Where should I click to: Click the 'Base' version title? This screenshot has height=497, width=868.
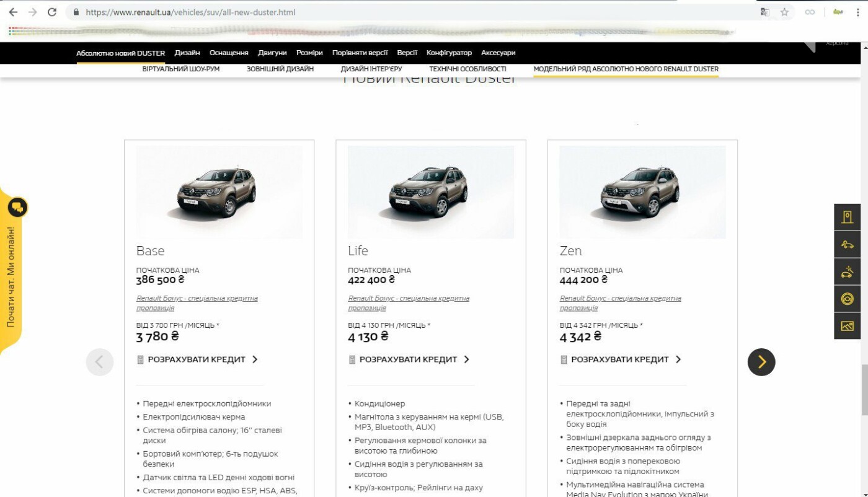click(x=150, y=251)
